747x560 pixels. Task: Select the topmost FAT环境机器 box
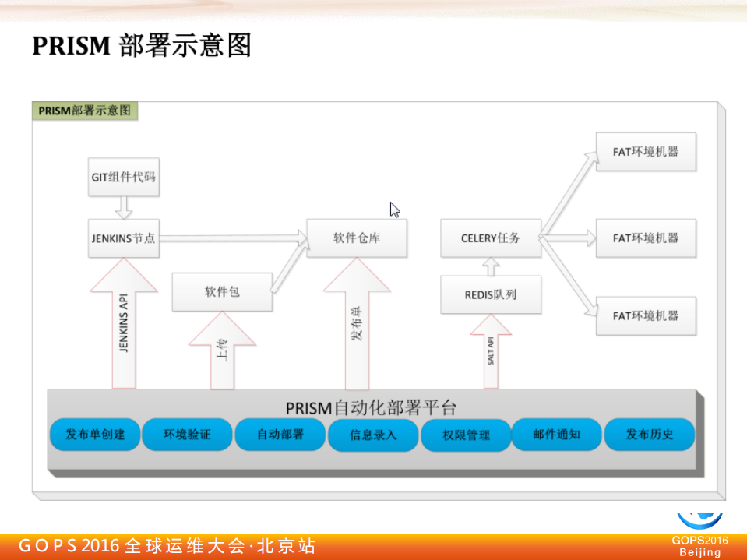[645, 152]
